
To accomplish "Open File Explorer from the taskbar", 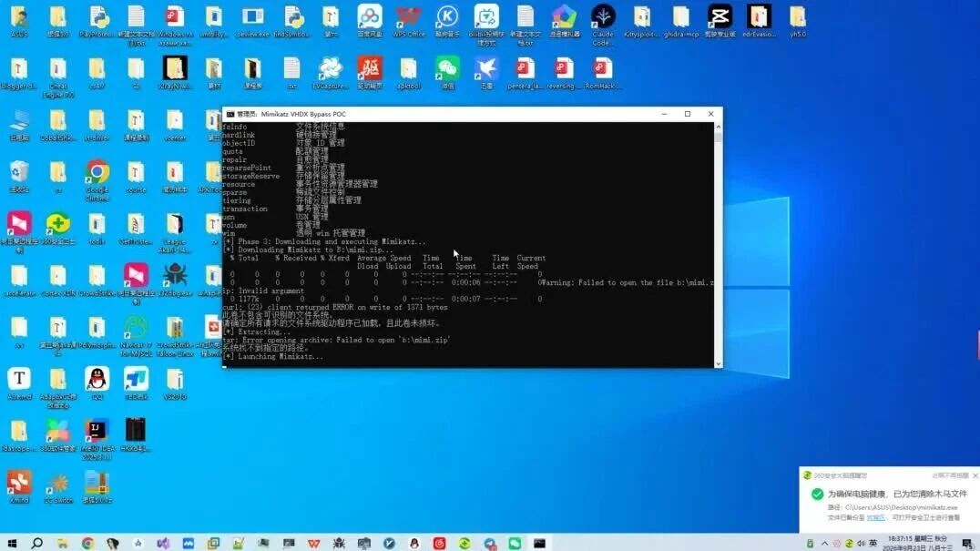I will 62,544.
